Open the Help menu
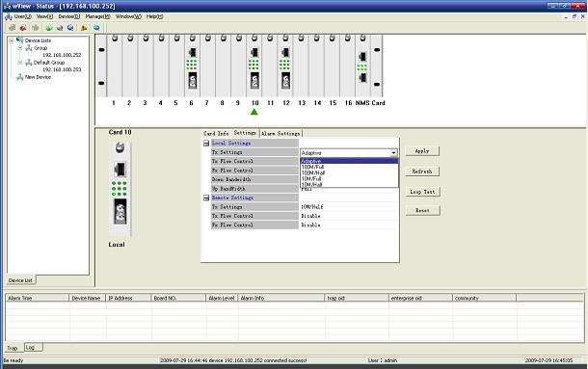 [154, 17]
